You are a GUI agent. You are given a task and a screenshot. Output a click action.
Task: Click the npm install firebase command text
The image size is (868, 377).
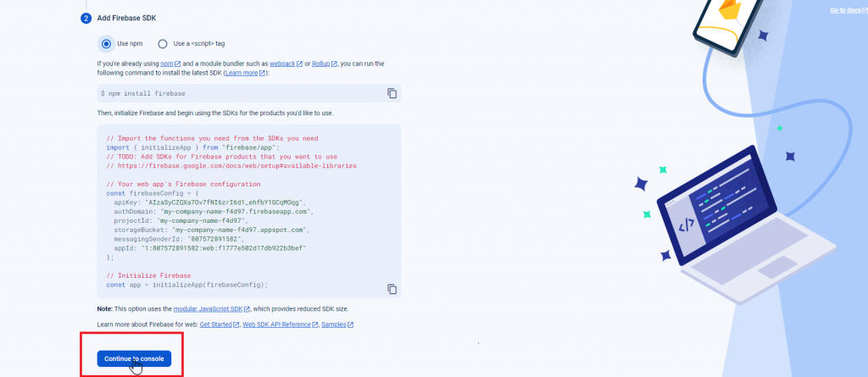pyautogui.click(x=142, y=93)
